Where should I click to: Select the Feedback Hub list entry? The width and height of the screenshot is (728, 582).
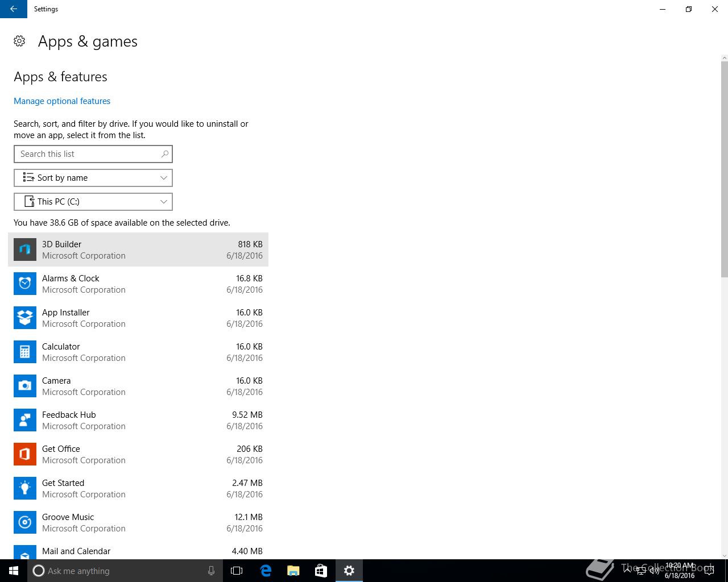coord(138,420)
